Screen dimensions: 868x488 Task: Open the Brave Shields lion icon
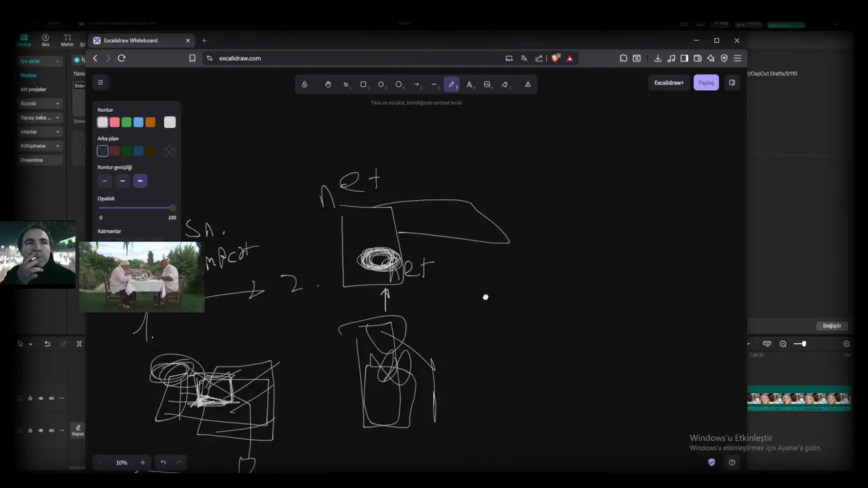(x=555, y=58)
